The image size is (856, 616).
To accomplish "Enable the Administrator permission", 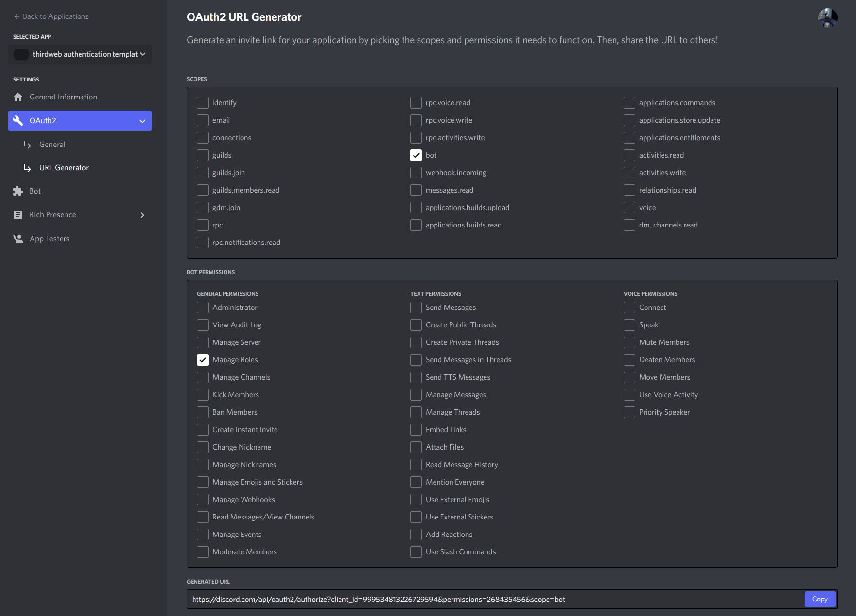I will (x=203, y=307).
